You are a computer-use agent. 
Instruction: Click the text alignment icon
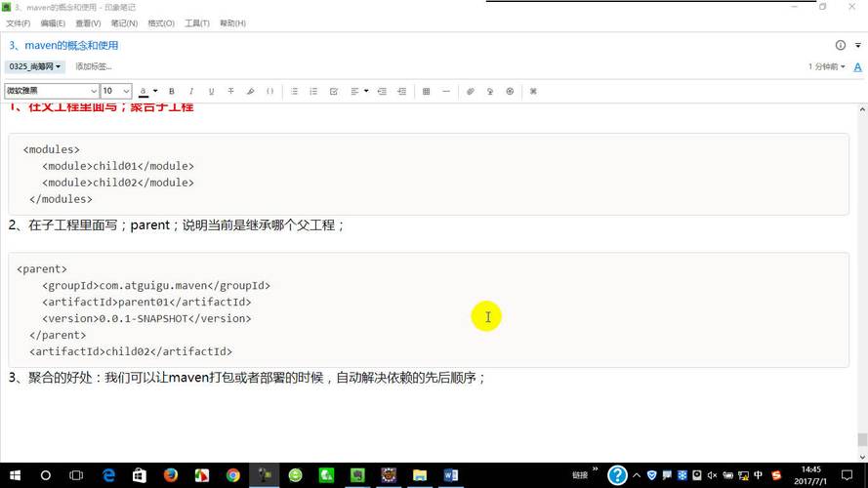(354, 92)
